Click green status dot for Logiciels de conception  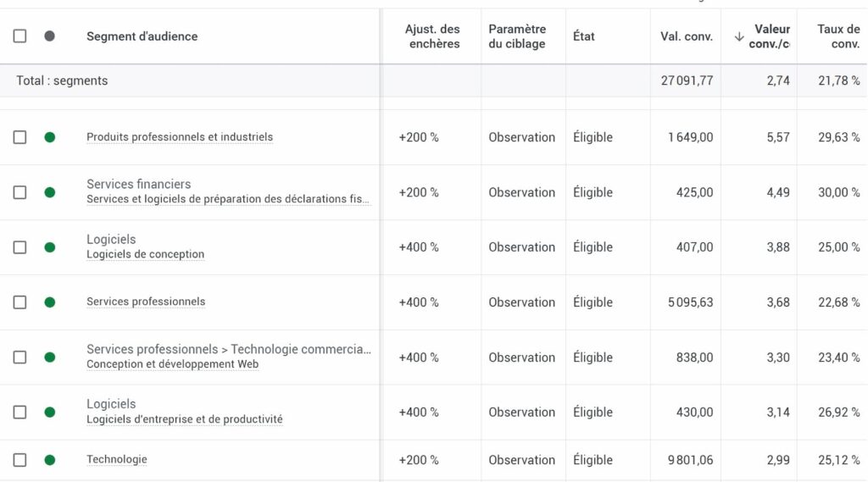tap(50, 247)
